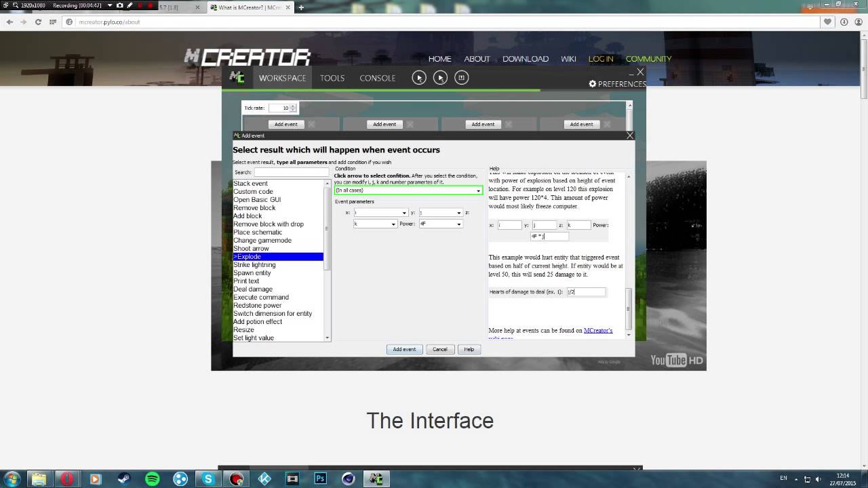Select 'Place schematic' in event list

pos(258,232)
